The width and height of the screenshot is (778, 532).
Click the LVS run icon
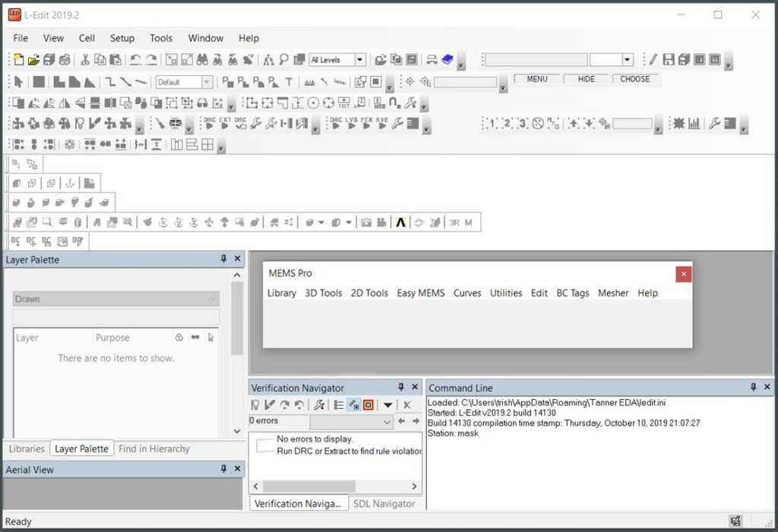[351, 123]
